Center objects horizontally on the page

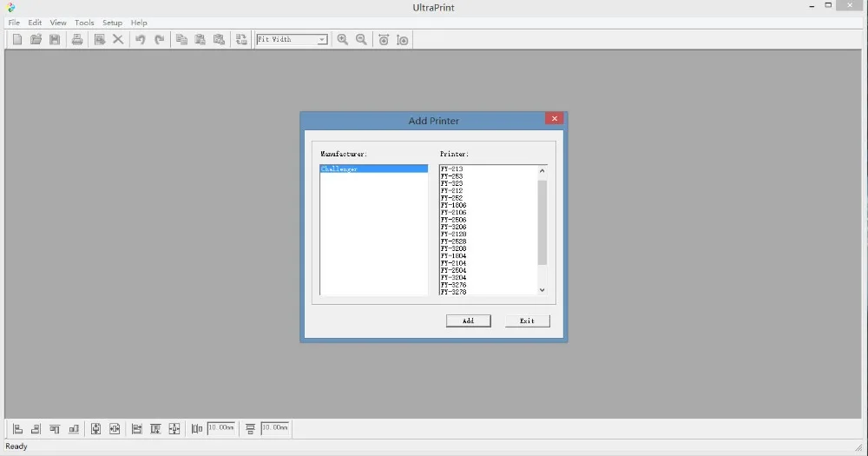[x=115, y=428]
